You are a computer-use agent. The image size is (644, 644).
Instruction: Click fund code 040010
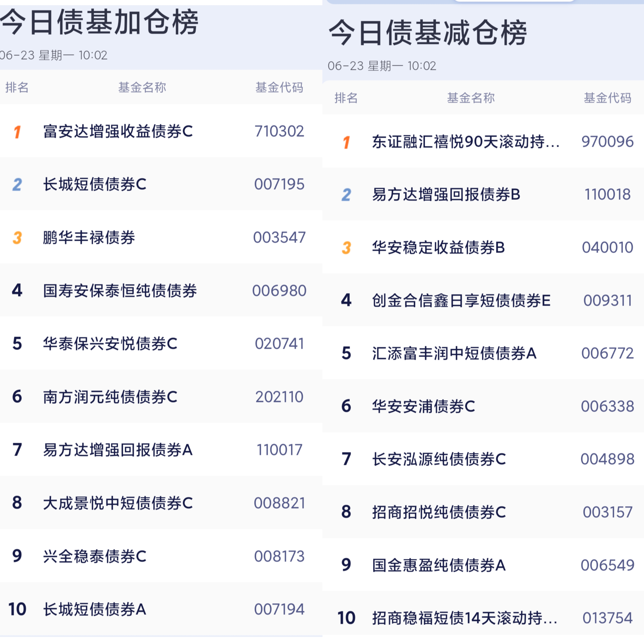pos(607,248)
